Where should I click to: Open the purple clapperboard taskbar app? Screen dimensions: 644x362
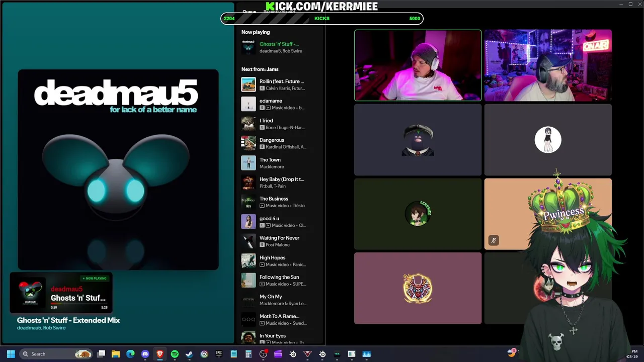(278, 354)
